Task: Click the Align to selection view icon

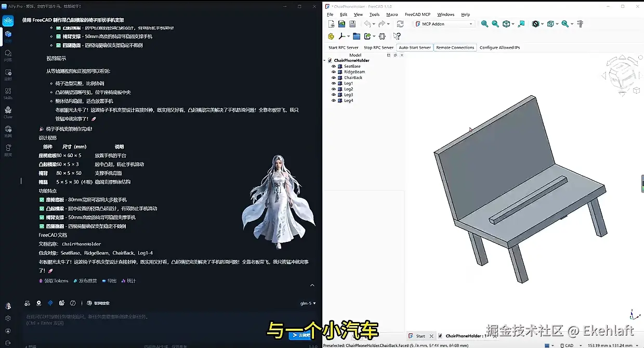Action: (521, 24)
